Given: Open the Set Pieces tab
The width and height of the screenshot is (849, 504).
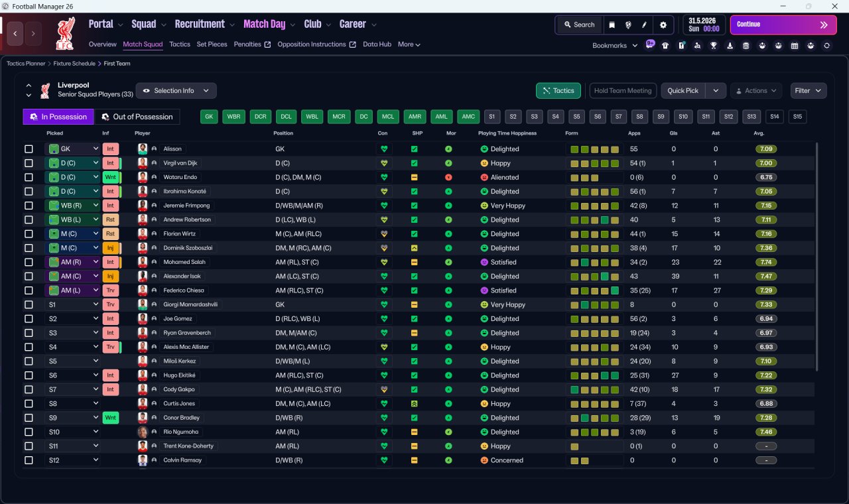Looking at the screenshot, I should click(x=212, y=44).
